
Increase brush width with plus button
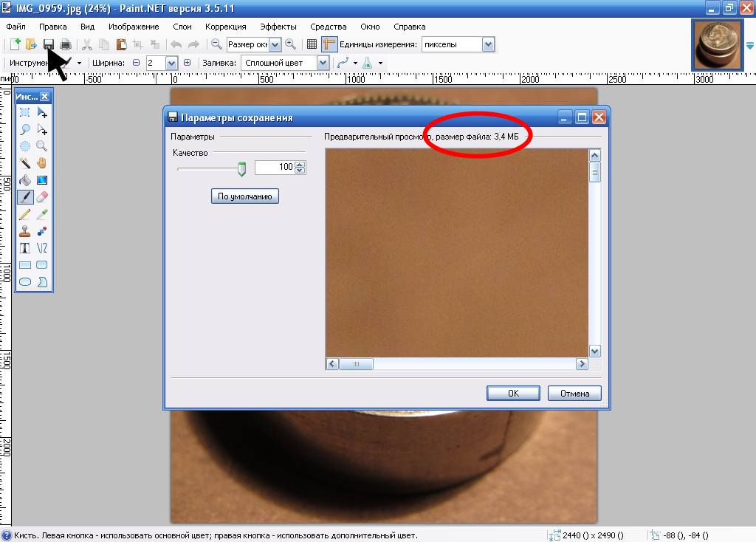pyautogui.click(x=187, y=63)
